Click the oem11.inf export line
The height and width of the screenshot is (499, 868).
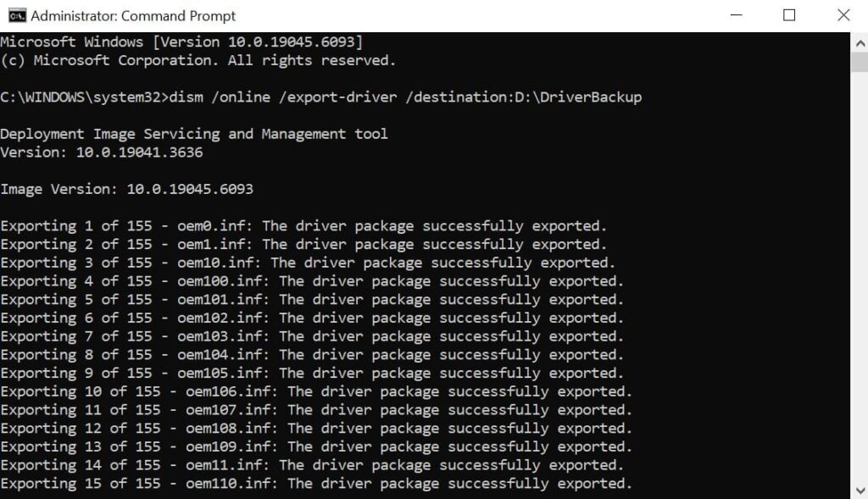coord(312,465)
